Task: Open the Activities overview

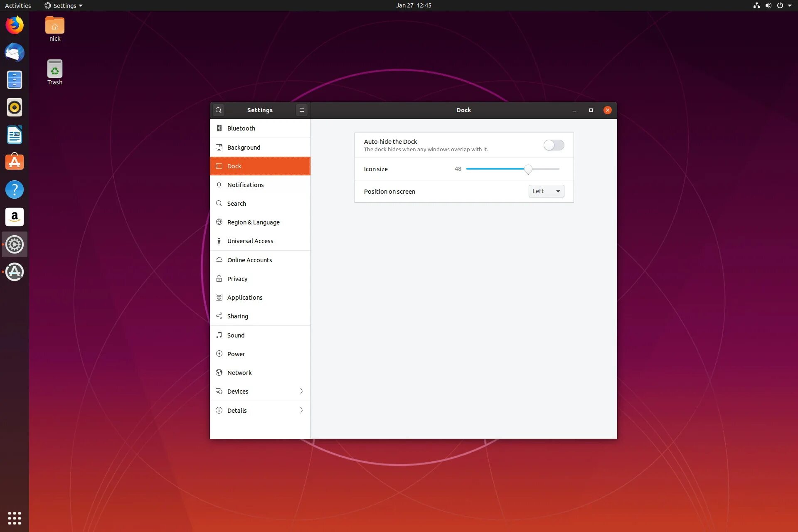Action: pos(18,5)
